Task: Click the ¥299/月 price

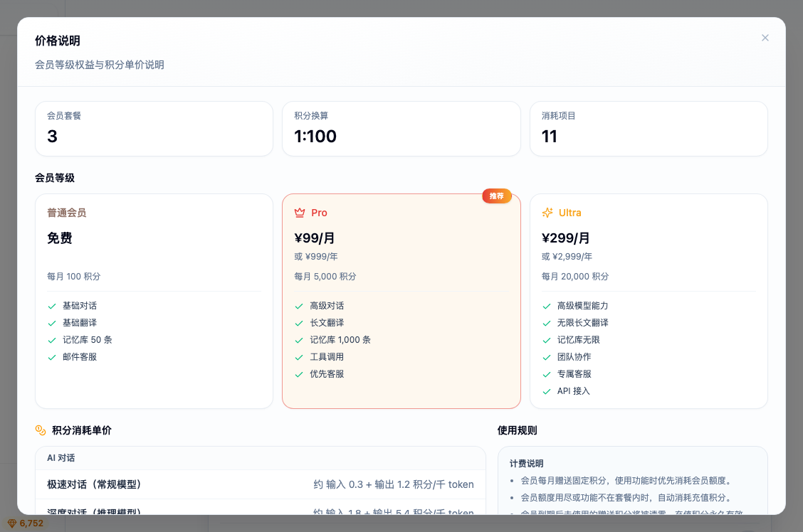Action: [566, 238]
